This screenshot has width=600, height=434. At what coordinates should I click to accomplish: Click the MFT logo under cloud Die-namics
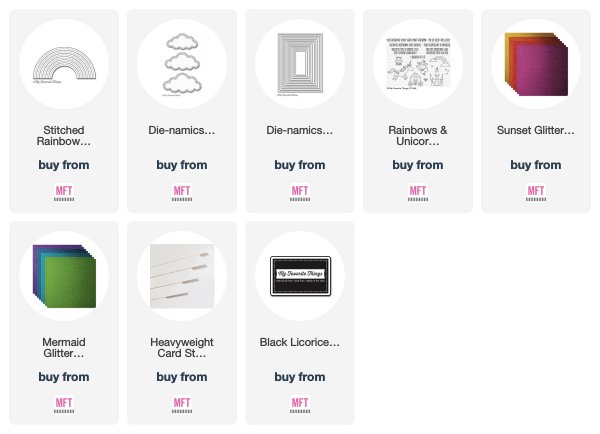pos(182,193)
